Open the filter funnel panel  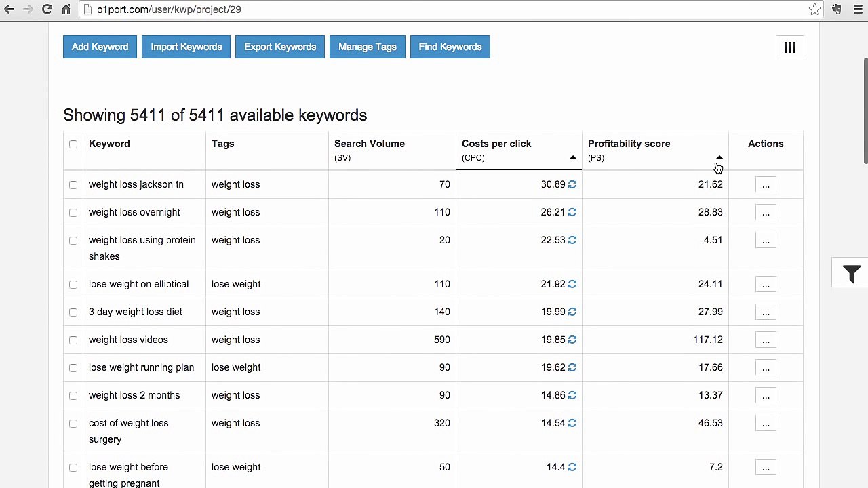[x=851, y=273]
